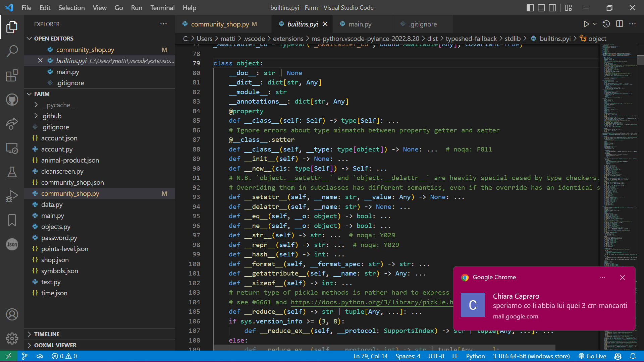Open community_shop.json in explorer
This screenshot has height=362, width=644.
pos(72,183)
